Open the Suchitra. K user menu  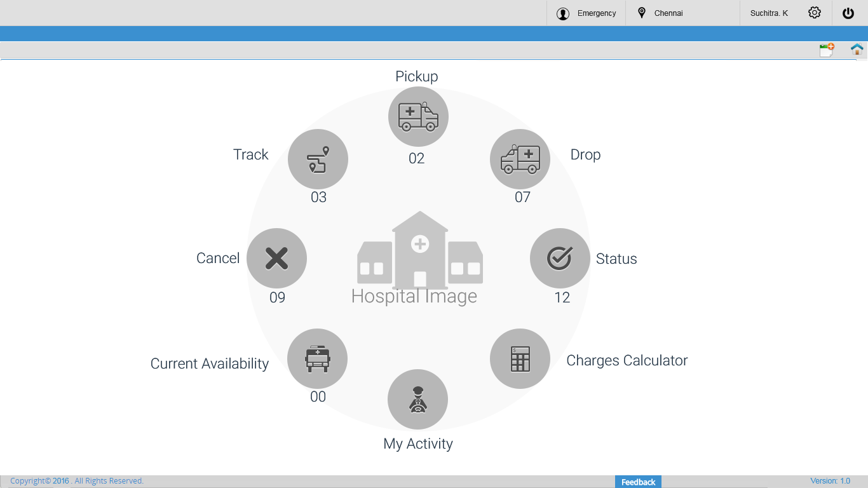click(769, 13)
